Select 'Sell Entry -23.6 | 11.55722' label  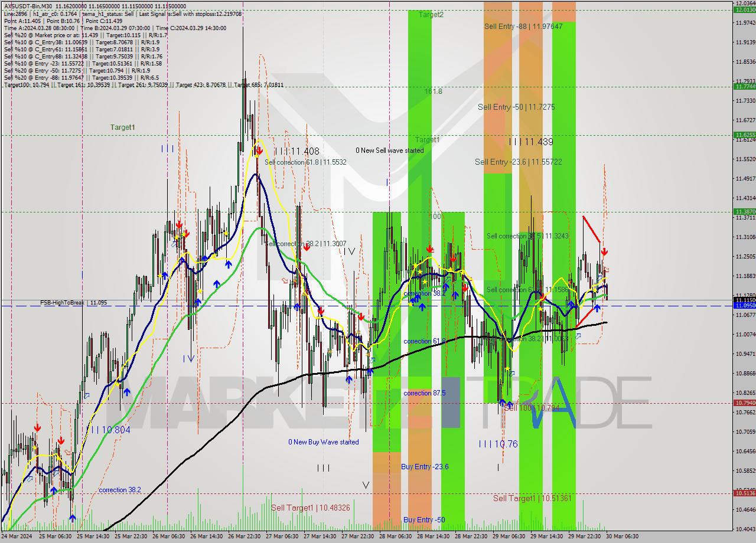coord(518,162)
